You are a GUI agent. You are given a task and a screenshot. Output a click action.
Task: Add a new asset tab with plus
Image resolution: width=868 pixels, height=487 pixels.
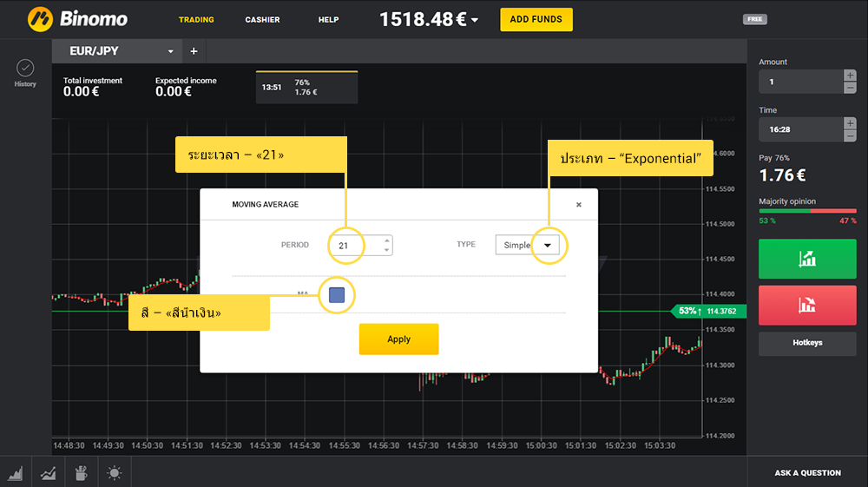pos(194,51)
